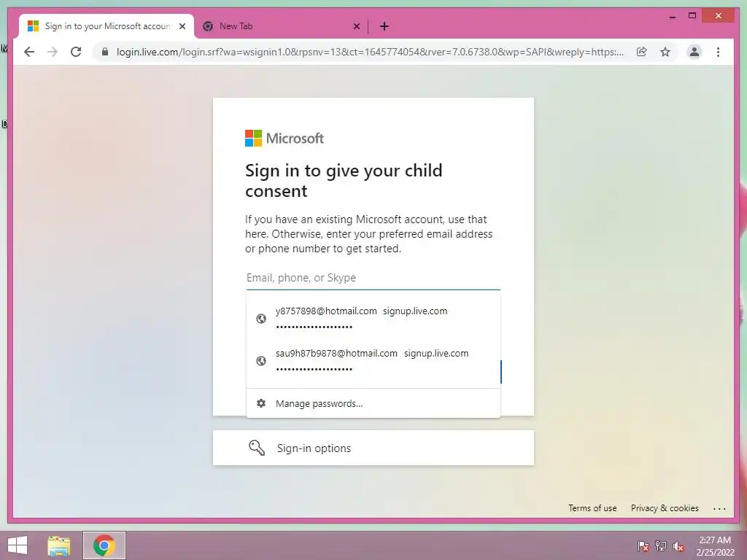Open the Terms of use link

pos(592,508)
